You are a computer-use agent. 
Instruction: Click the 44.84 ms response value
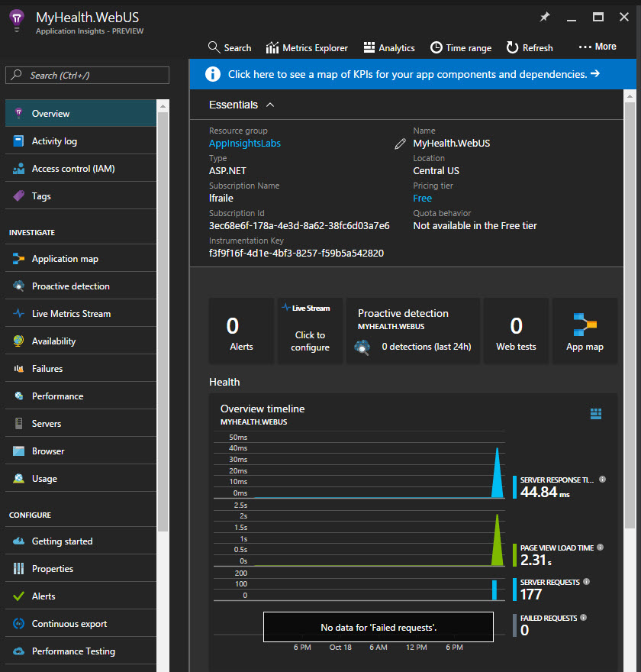click(545, 492)
